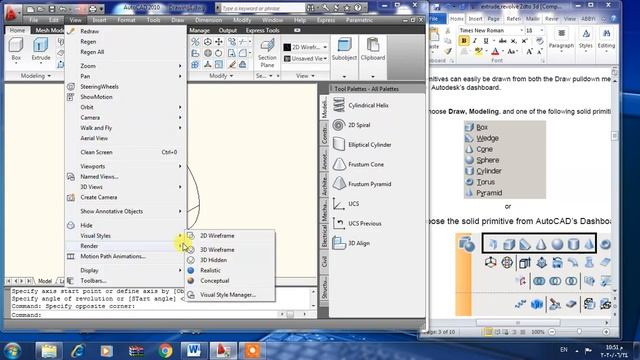Open Word from the taskbar
Viewport: 640px width, 360px height.
(194, 351)
